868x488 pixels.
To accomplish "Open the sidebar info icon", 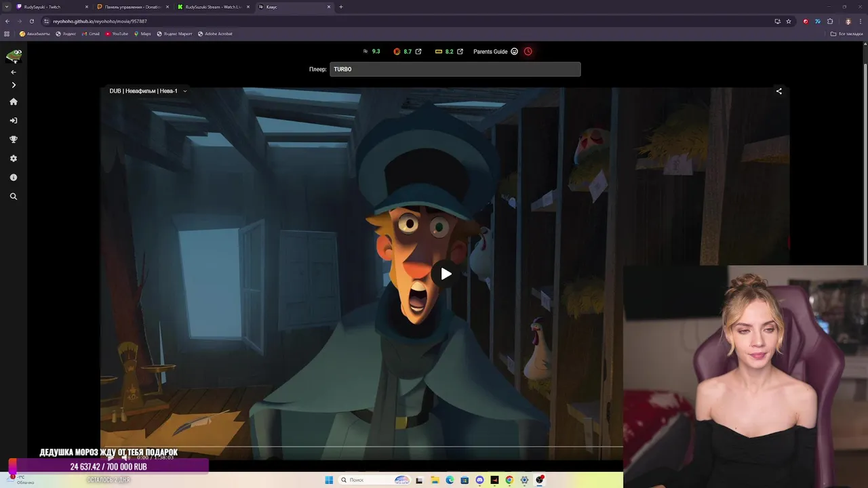I will 13,178.
